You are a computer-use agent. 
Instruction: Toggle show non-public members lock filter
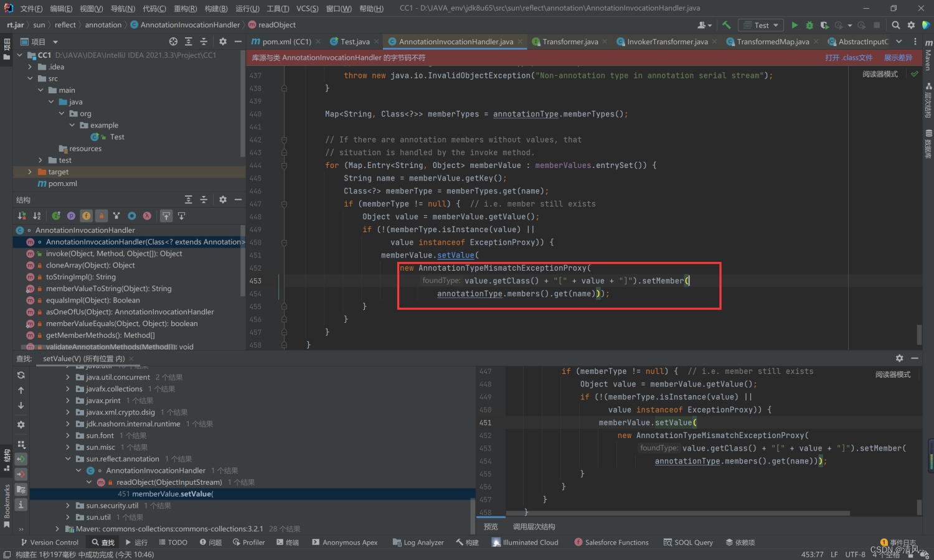pos(101,216)
